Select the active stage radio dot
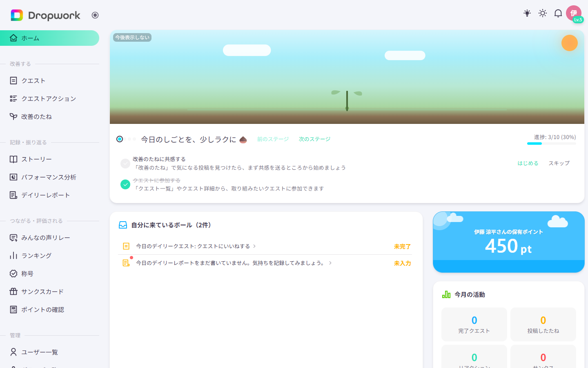 pyautogui.click(x=120, y=139)
